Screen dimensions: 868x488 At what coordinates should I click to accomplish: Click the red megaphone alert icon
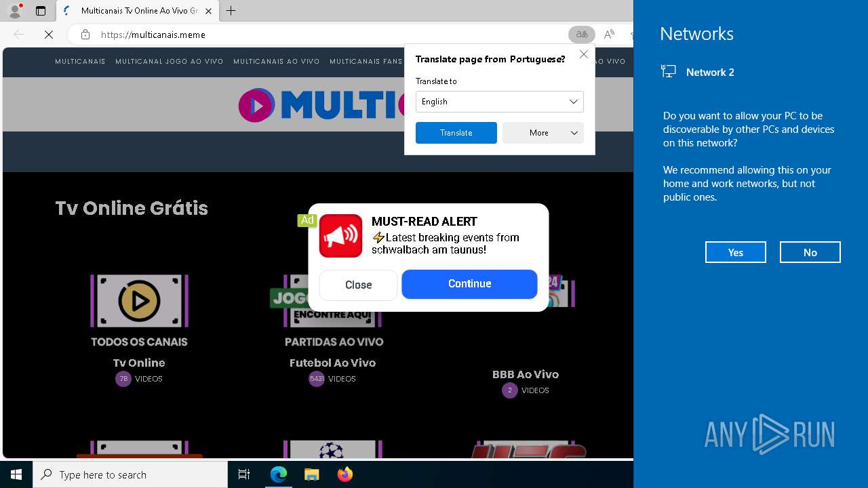tap(341, 236)
